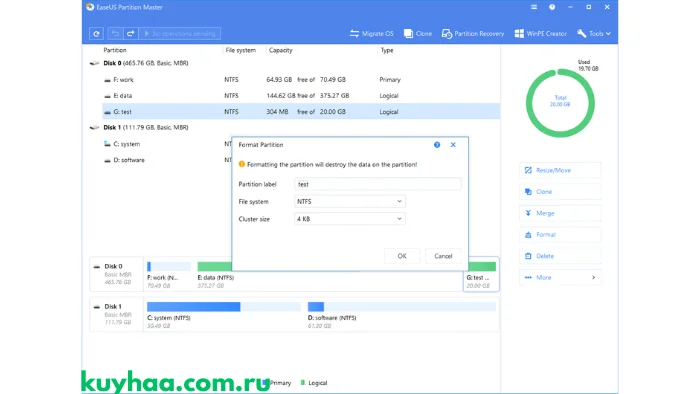Select Disk 1 label in disk map
This screenshot has height=394, width=700.
pyautogui.click(x=117, y=314)
